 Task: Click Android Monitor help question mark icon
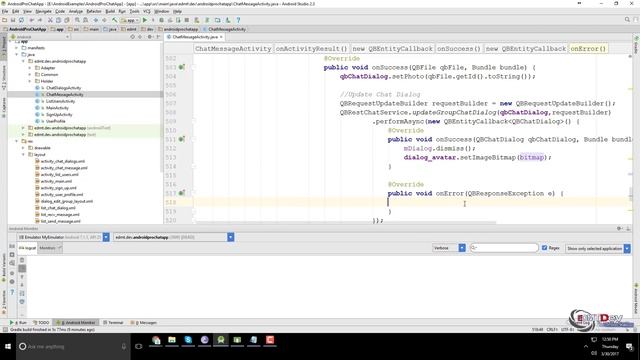coord(12,292)
